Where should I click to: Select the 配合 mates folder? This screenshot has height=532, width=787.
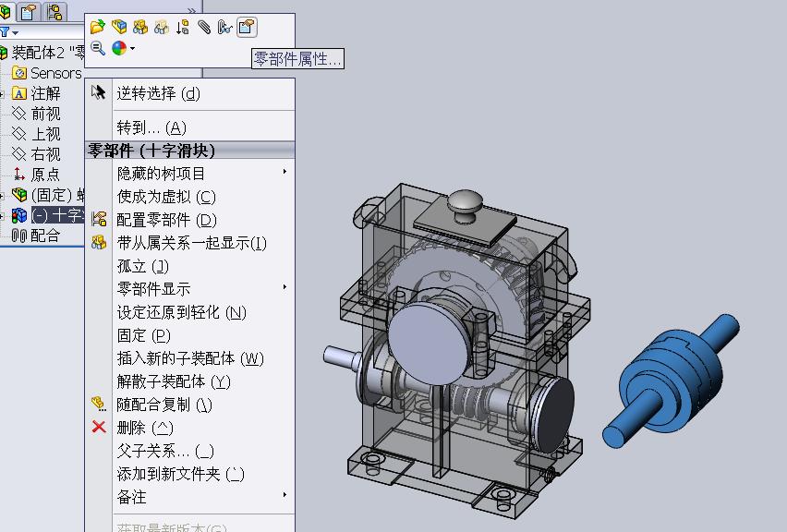point(36,236)
